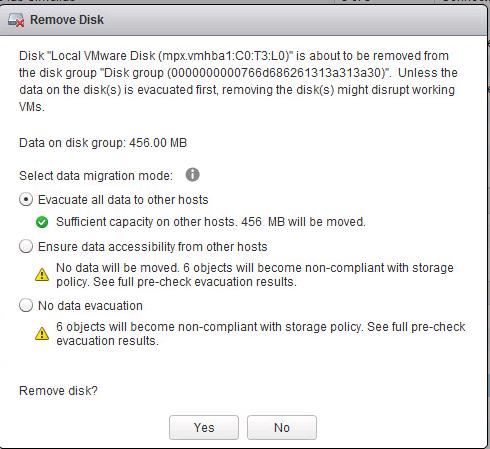This screenshot has height=449, width=490.
Task: Click the green sufficient capacity checkmark icon
Action: coord(42,222)
